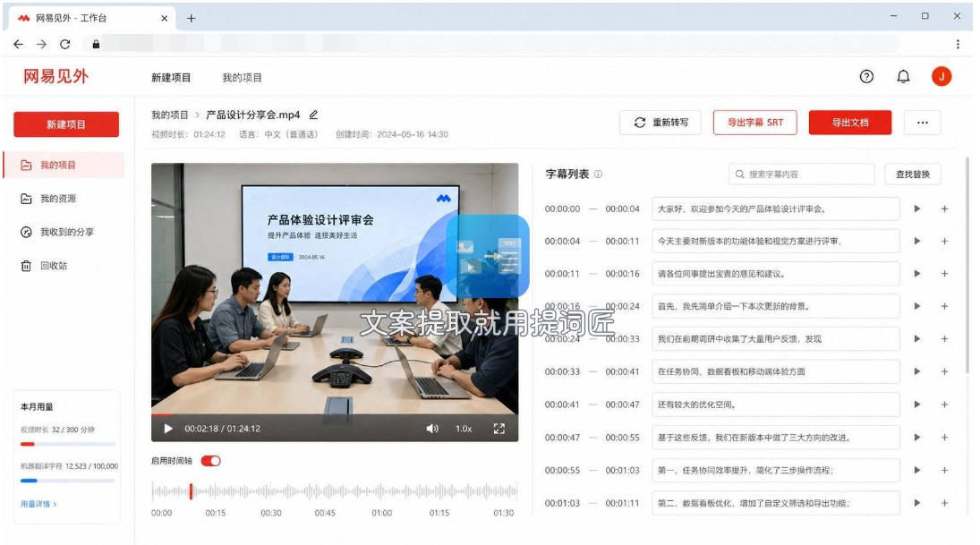Viewport: 980px width, 545px height.
Task: Open the more options ellipsis button
Action: click(x=923, y=123)
